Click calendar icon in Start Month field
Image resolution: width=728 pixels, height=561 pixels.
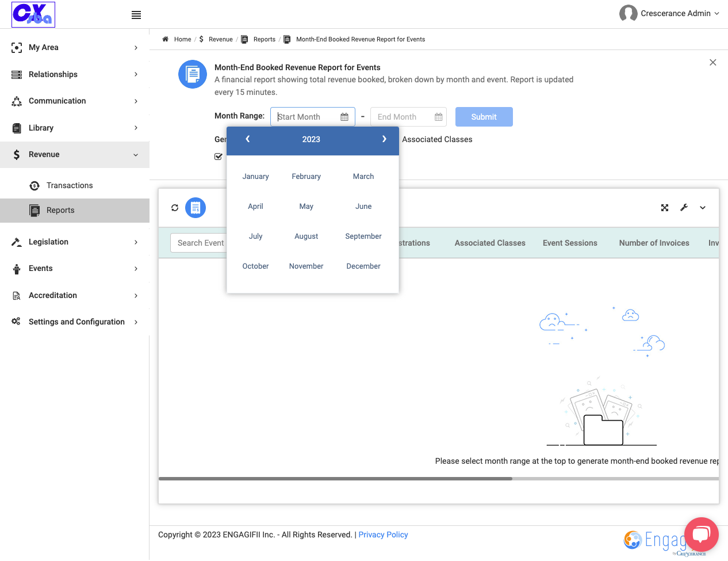(344, 117)
